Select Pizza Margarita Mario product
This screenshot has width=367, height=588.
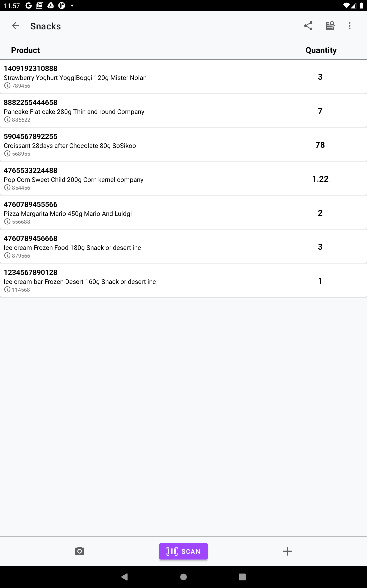(x=68, y=214)
